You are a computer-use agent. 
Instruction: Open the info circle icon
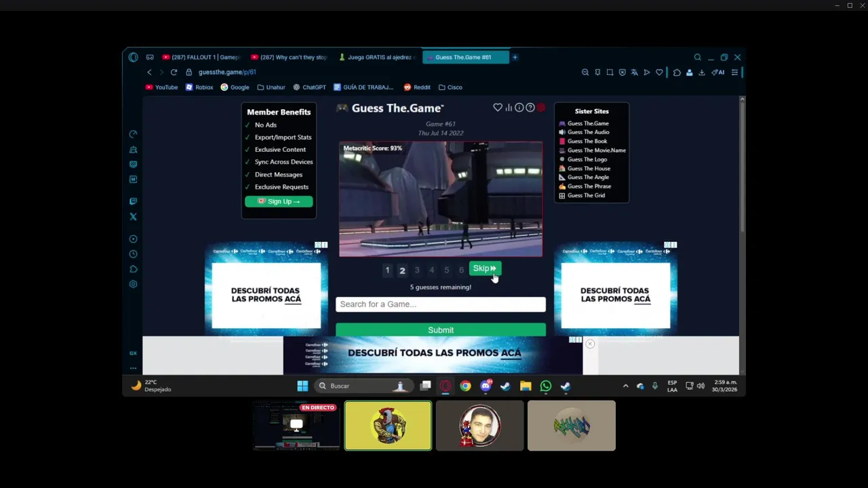coord(519,108)
